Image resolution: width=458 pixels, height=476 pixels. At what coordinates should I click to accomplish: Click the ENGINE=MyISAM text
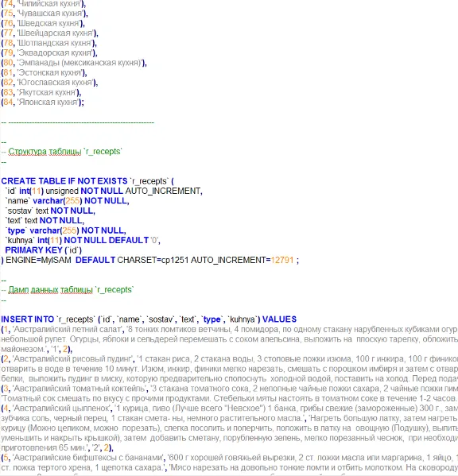pos(39,260)
